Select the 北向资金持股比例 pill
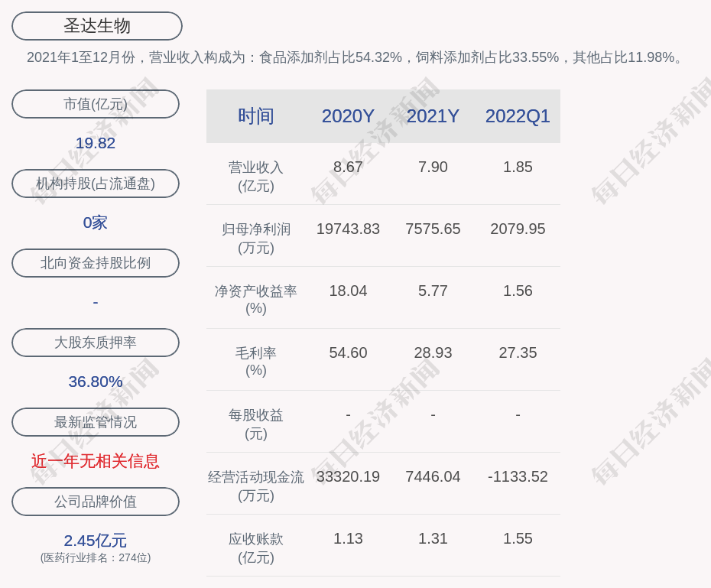 pyautogui.click(x=96, y=263)
